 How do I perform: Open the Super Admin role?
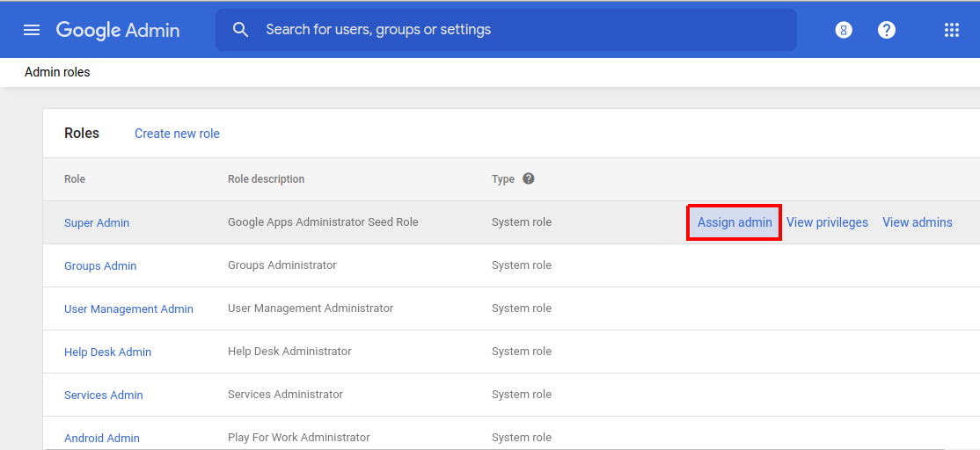[x=97, y=223]
